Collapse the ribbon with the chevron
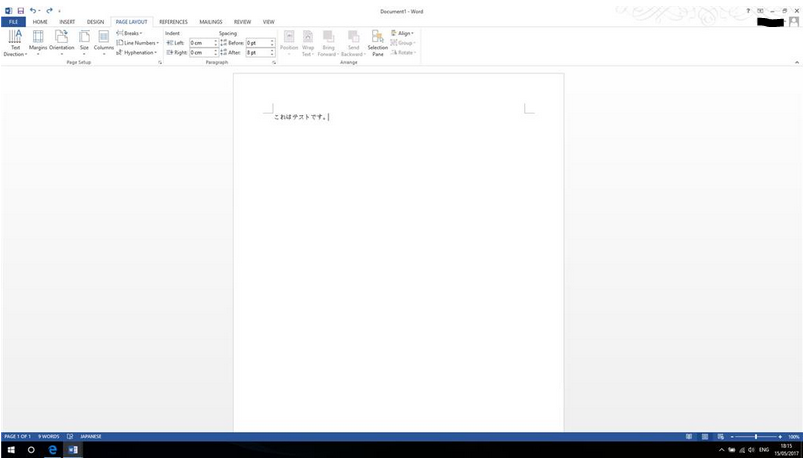Screen dimensions: 804x462 click(797, 63)
